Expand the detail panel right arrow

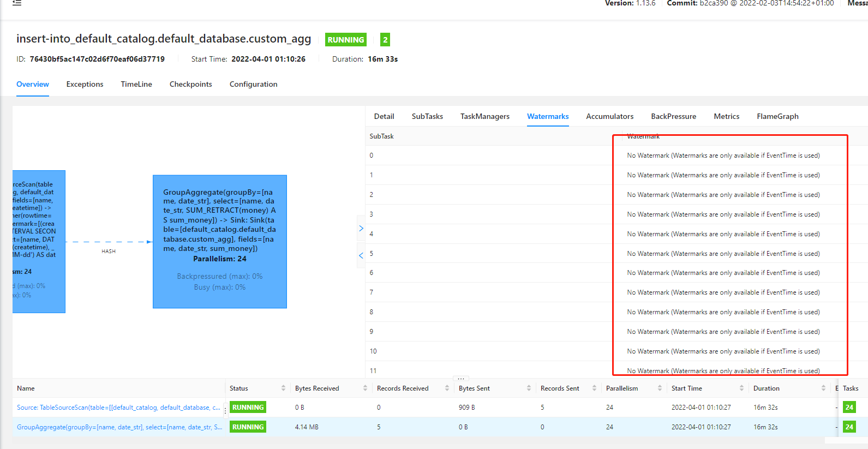[x=361, y=229]
